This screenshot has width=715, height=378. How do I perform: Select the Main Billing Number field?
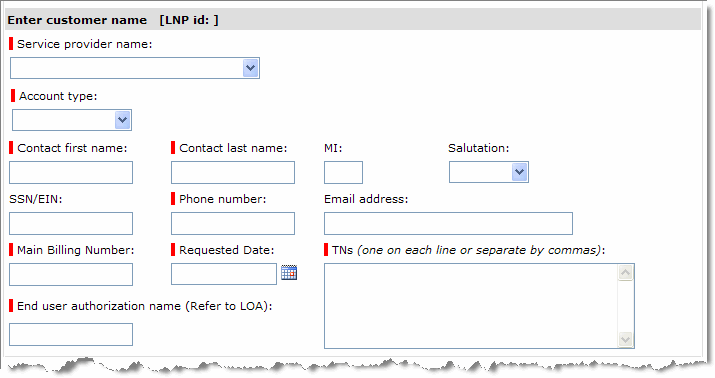coord(71,274)
